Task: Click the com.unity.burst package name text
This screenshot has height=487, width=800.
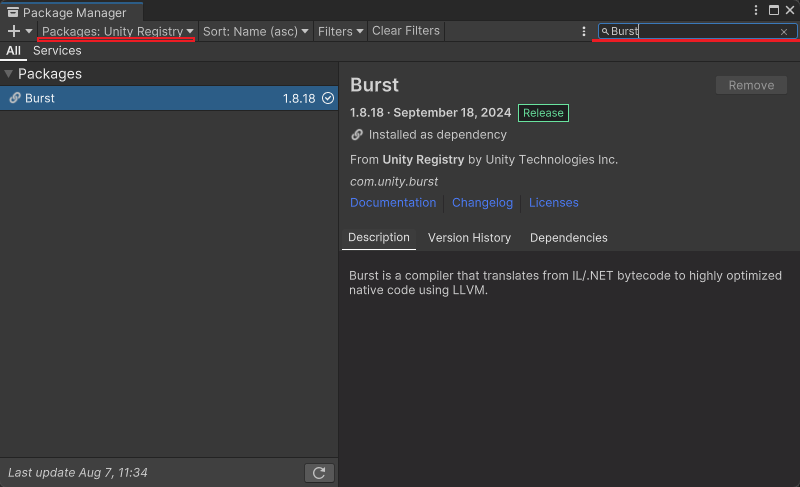Action: [x=393, y=182]
